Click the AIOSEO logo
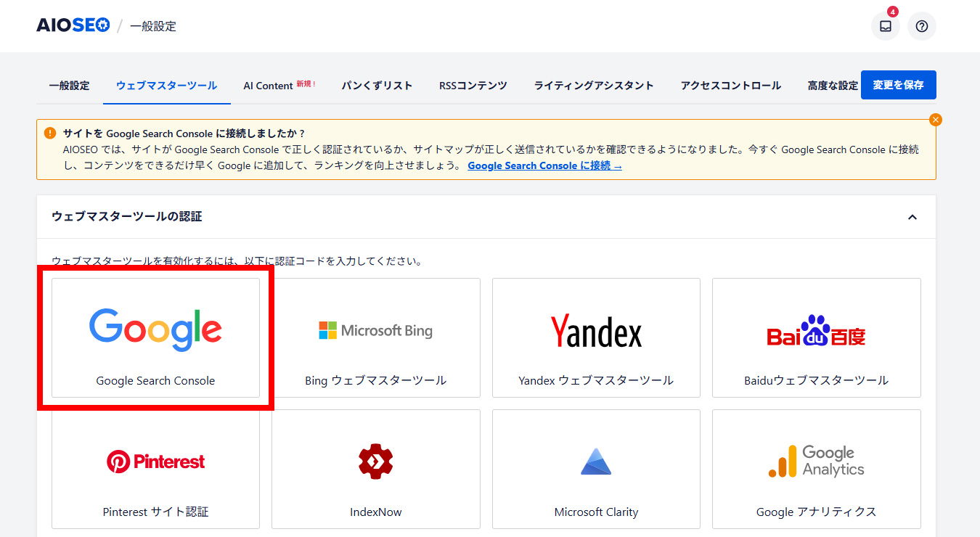The width and height of the screenshot is (980, 537). 73,24
